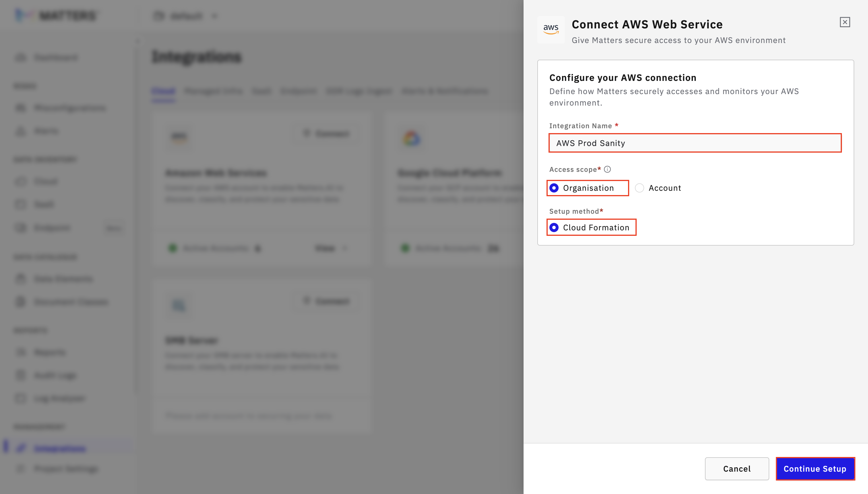Open Misconfigurations in the background sidebar
Image resolution: width=868 pixels, height=494 pixels.
pyautogui.click(x=61, y=108)
